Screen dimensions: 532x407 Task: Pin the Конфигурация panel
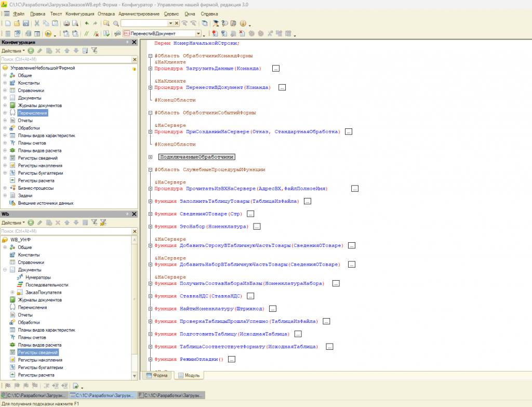(x=127, y=42)
